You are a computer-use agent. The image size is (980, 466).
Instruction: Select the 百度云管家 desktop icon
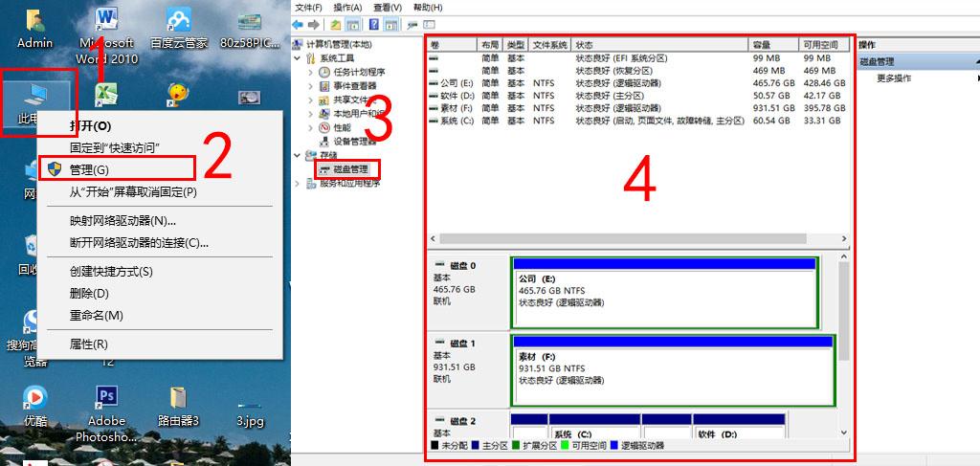179,30
